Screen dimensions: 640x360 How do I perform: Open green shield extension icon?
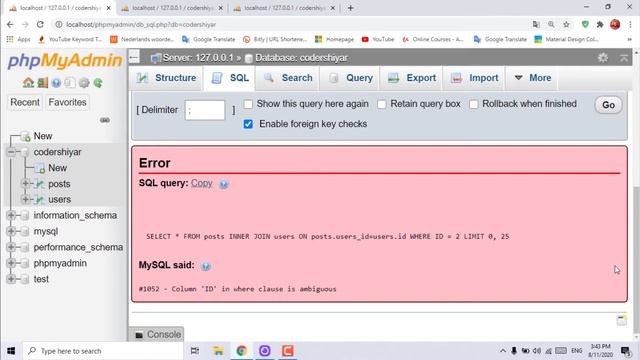(x=585, y=24)
